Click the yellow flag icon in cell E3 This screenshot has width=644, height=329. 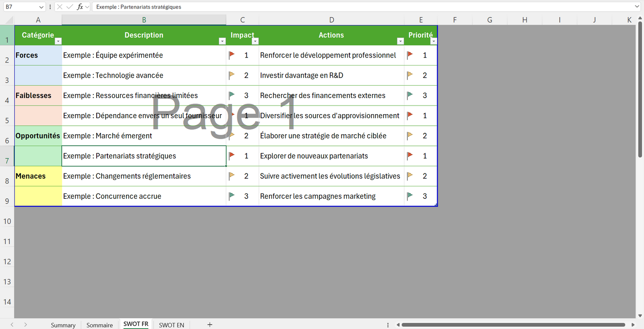(410, 75)
